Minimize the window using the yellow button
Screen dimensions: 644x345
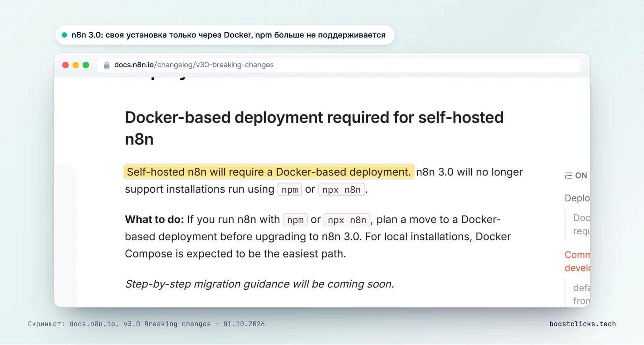tap(76, 65)
